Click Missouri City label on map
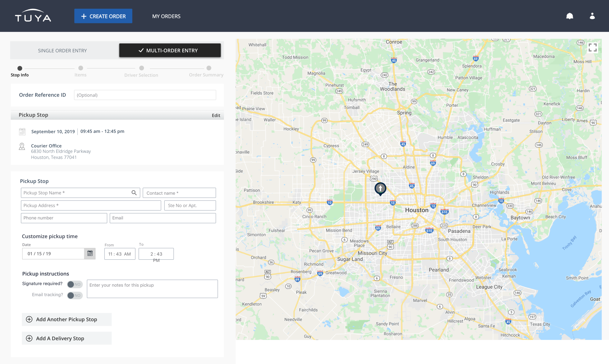 coord(372,253)
